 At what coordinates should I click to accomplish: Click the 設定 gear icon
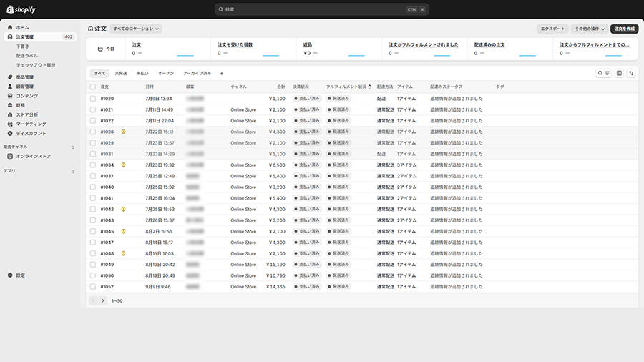[10, 275]
